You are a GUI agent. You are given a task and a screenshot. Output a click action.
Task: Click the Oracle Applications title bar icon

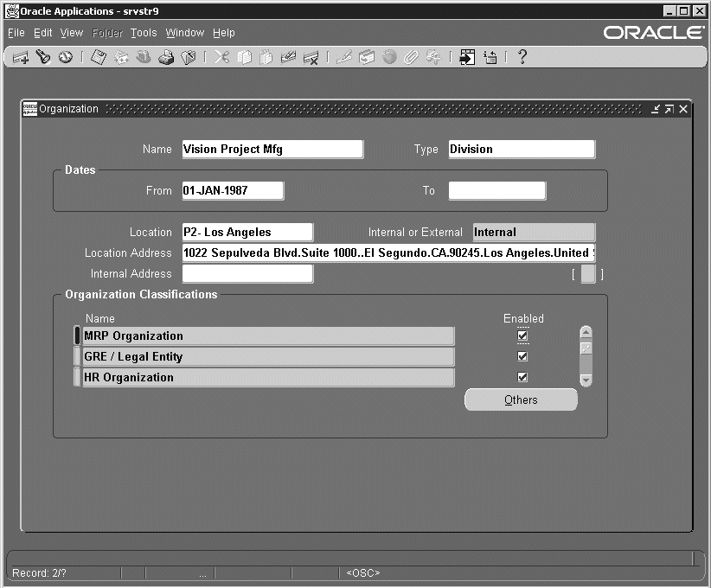point(12,11)
